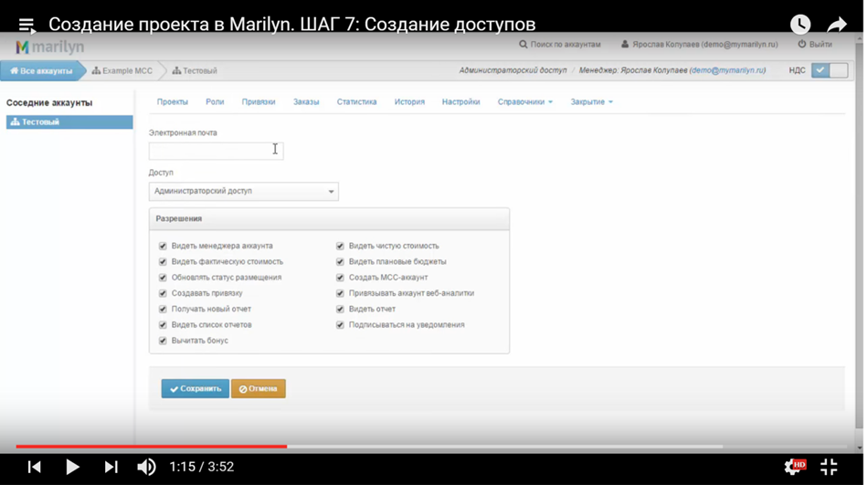Open the Настройки tab
The image size is (868, 485).
[x=460, y=102]
